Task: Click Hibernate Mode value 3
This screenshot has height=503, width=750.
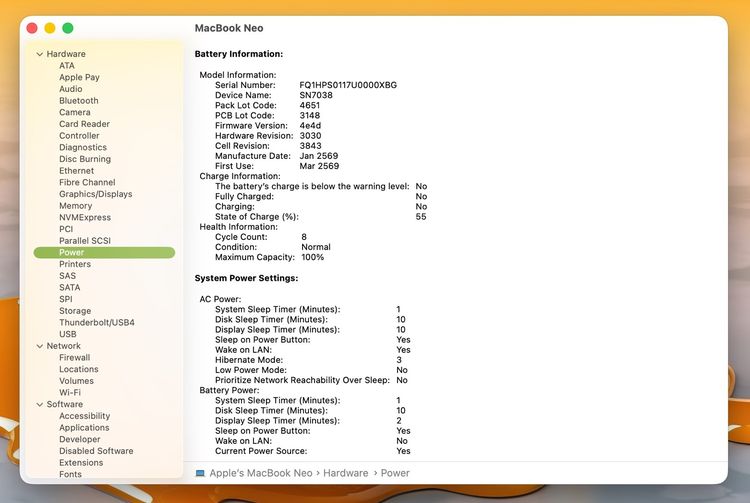Action: [x=399, y=360]
